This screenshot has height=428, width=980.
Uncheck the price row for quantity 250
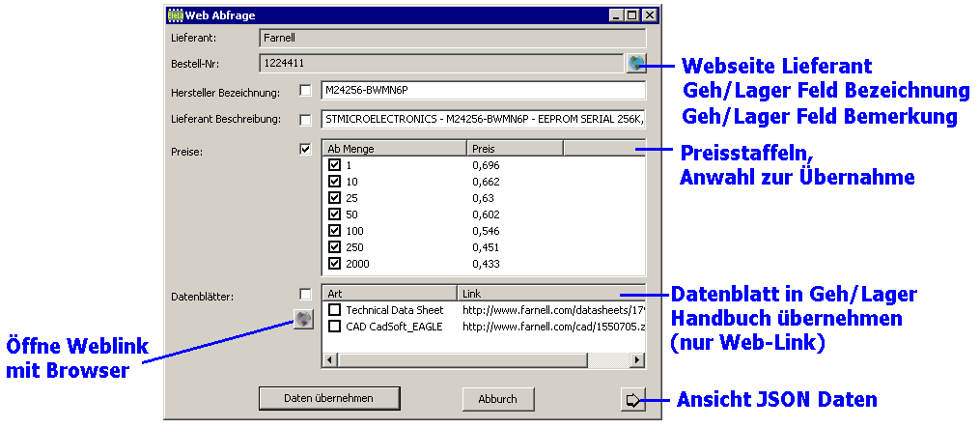[334, 247]
